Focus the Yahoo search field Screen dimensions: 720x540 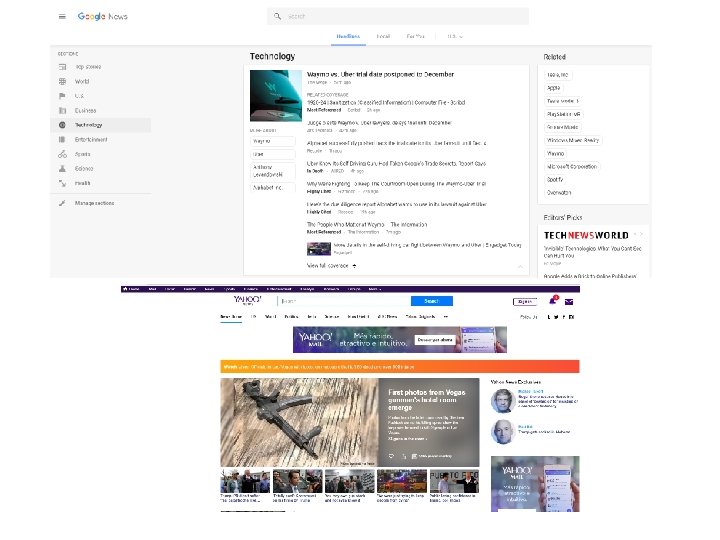pyautogui.click(x=344, y=301)
